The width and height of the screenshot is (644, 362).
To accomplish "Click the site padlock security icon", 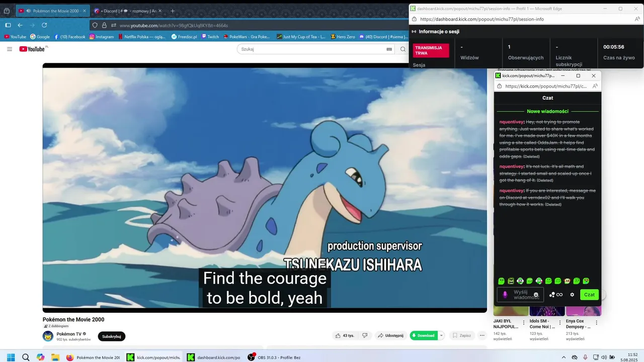I will 104,25.
